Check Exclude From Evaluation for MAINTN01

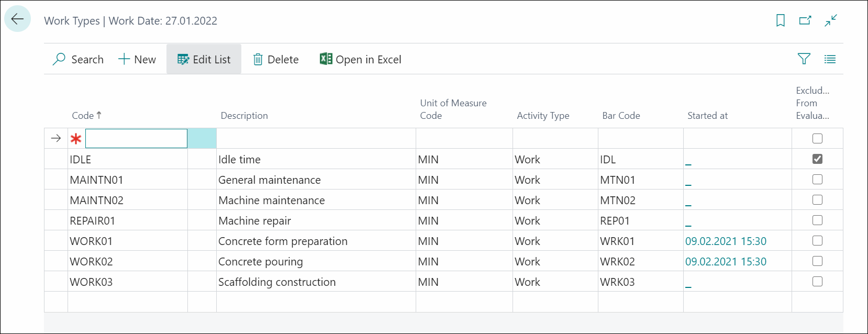coord(817,179)
